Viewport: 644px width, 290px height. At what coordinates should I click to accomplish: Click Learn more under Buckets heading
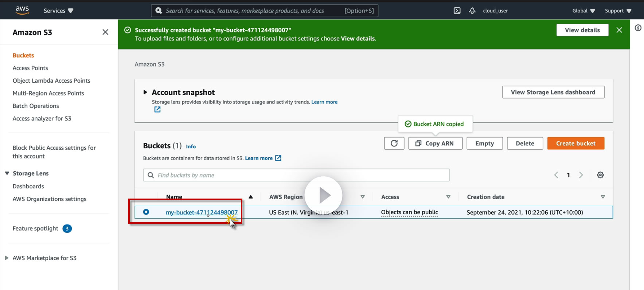tap(259, 158)
